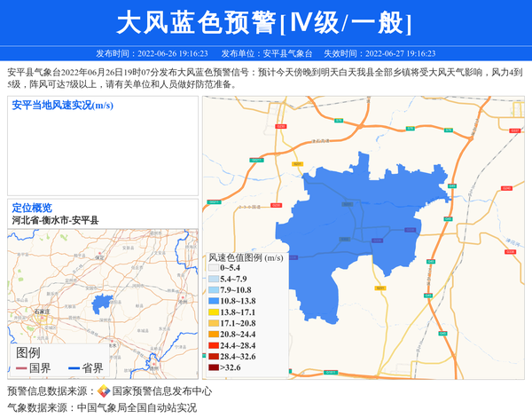Screen dimensions: 532x418
Task: Click the red G240 road shield
Action: 506,188
